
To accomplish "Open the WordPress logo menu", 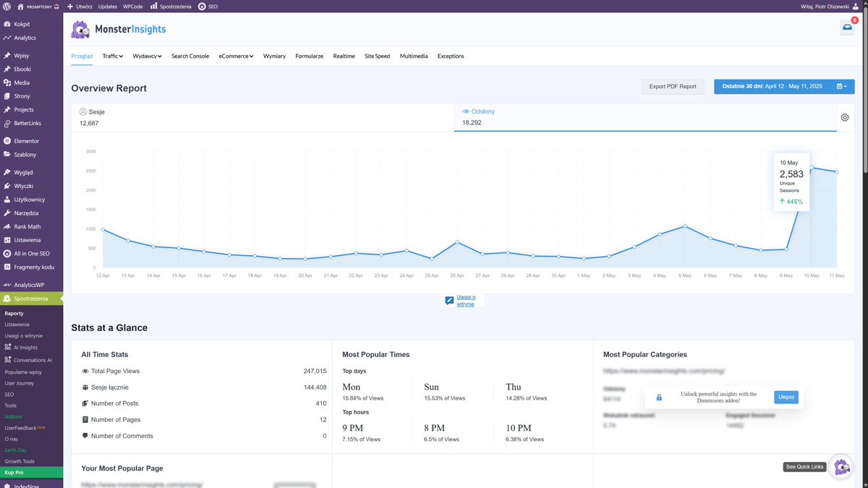I will click(x=7, y=6).
